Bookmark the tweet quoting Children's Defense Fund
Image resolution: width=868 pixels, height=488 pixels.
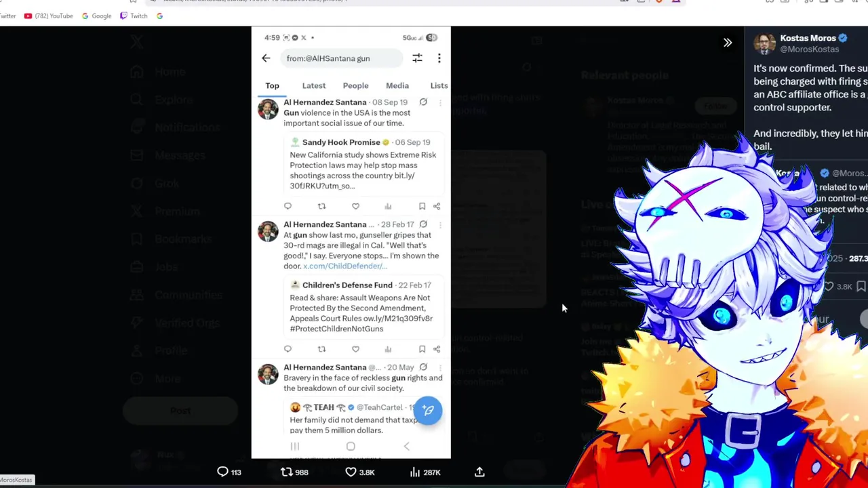[x=422, y=349]
